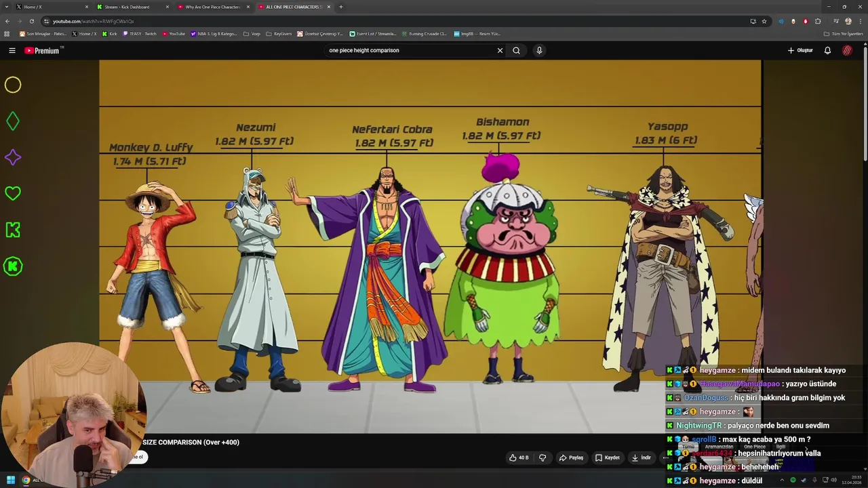The height and width of the screenshot is (488, 868).
Task: Select the Tümü filter chip
Action: (x=688, y=447)
